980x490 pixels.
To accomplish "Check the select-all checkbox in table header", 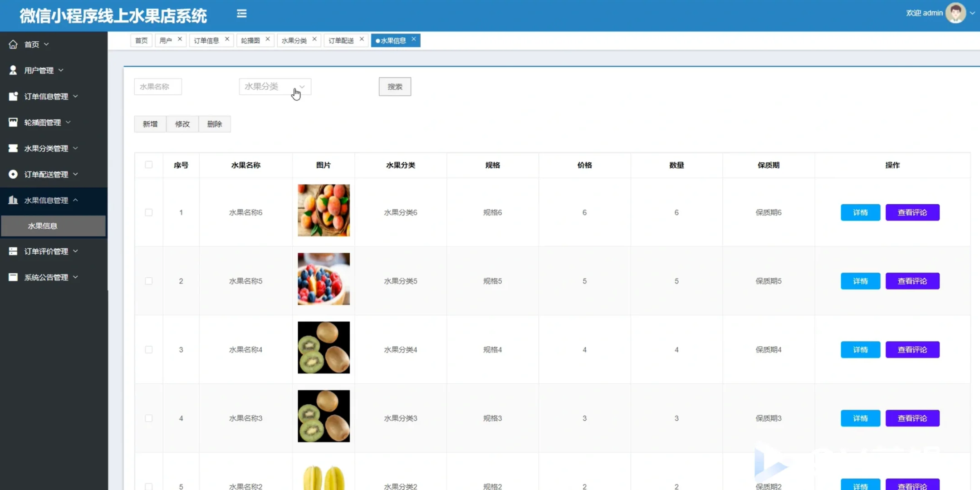I will pos(148,165).
